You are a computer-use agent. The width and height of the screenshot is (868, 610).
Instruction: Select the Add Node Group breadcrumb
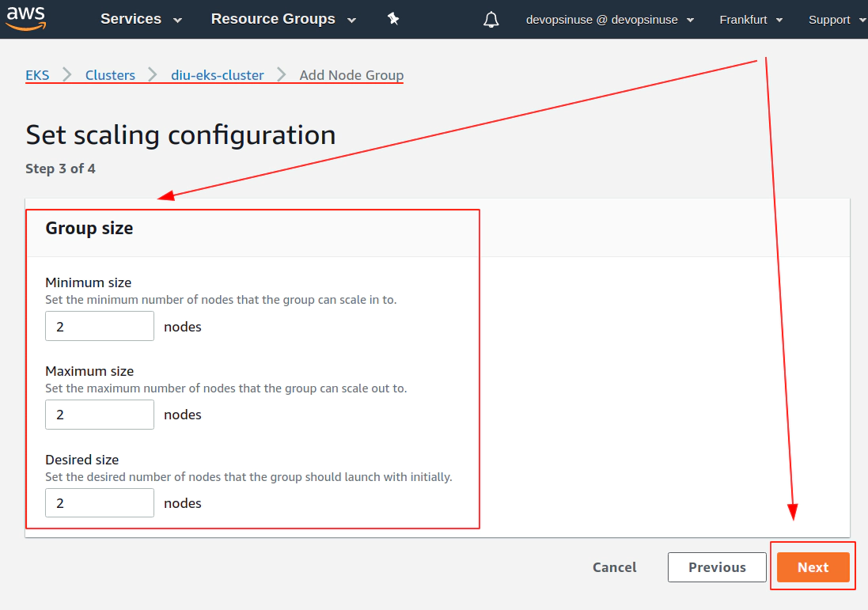pos(351,74)
